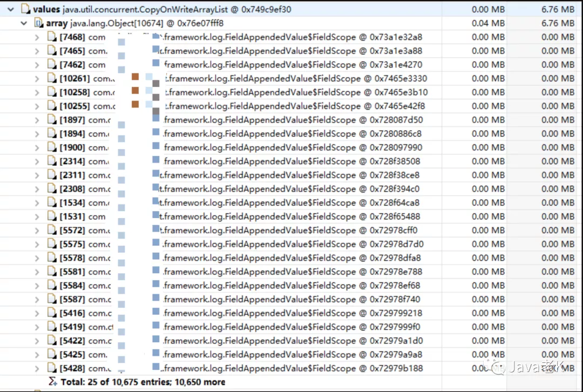
Task: Select the row with address 0x72979a9a8
Action: tap(291, 355)
